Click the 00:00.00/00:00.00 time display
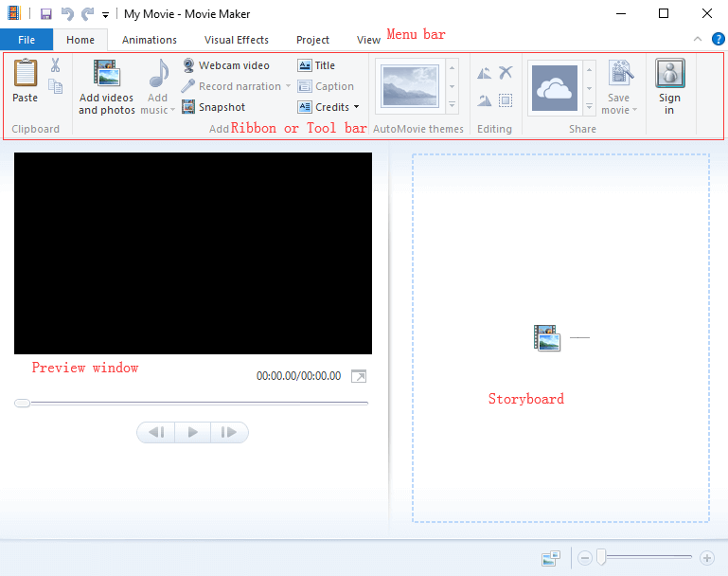This screenshot has height=576, width=728. 298,376
